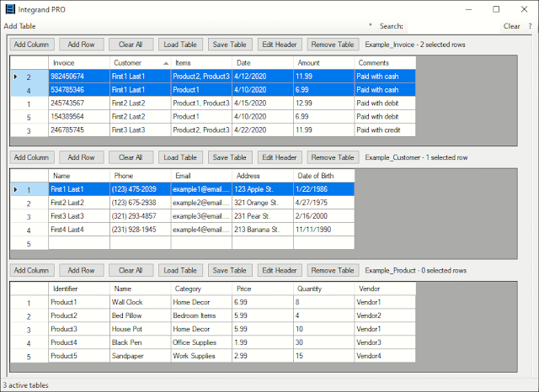Focus the Search input field

click(x=453, y=26)
